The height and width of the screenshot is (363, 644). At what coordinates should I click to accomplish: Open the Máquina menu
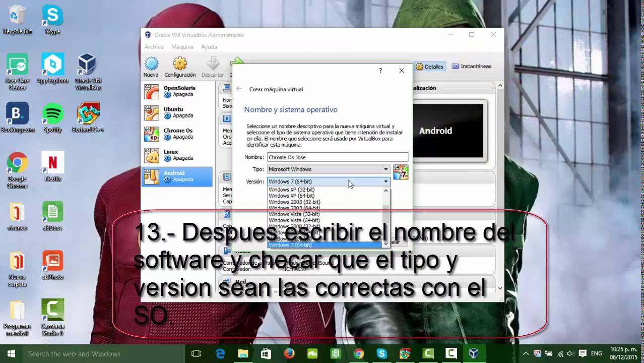pos(182,47)
